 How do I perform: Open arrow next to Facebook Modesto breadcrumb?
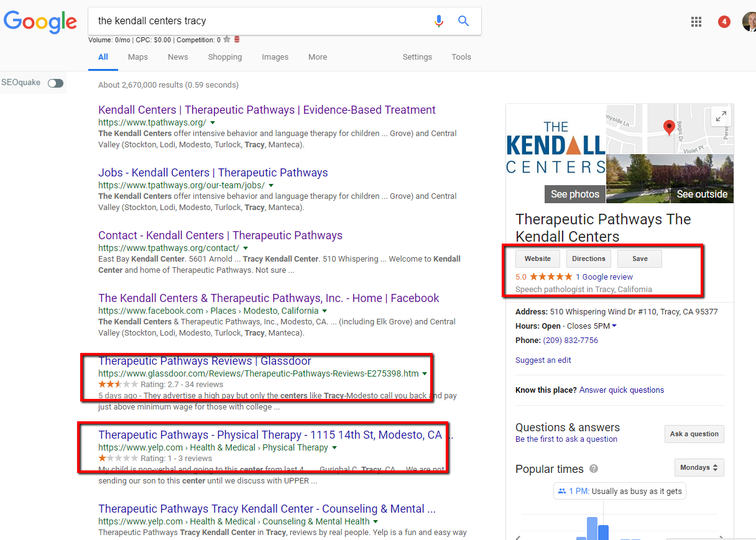pos(325,311)
